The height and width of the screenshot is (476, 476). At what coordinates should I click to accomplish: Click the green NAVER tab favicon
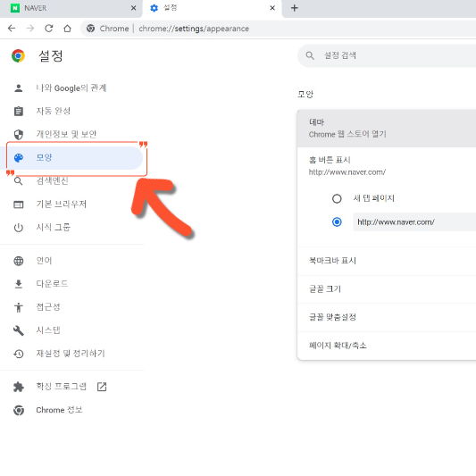pos(15,8)
